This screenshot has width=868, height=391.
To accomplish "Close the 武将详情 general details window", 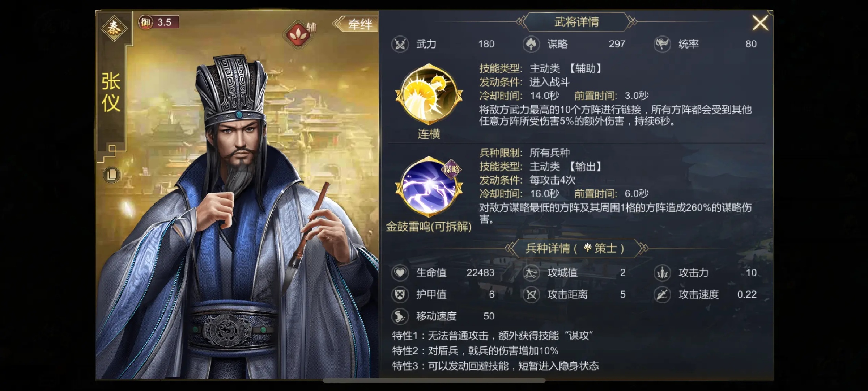I will [760, 23].
